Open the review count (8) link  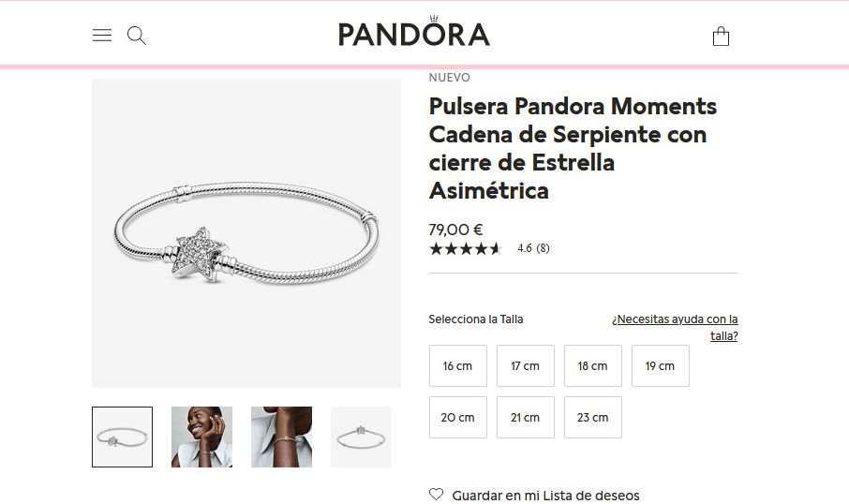click(x=544, y=248)
